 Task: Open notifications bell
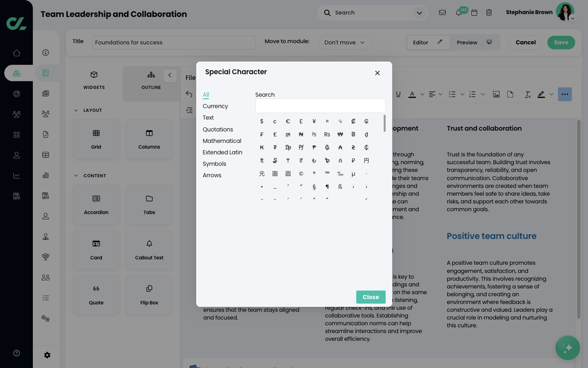(x=459, y=13)
